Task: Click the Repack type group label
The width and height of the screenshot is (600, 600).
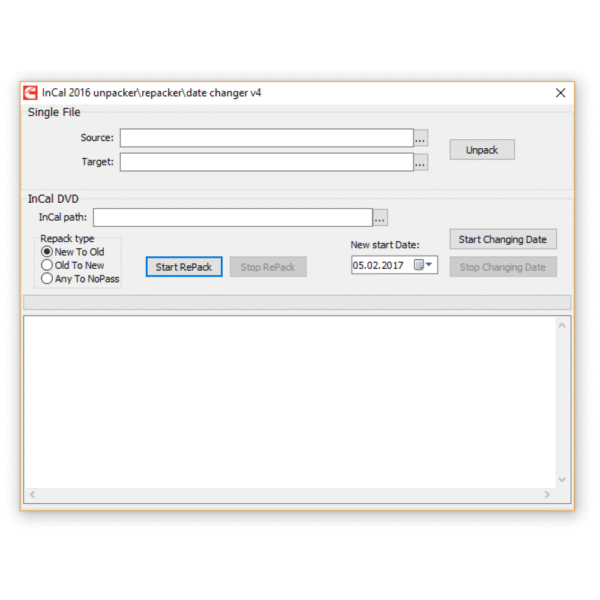Action: [x=67, y=238]
